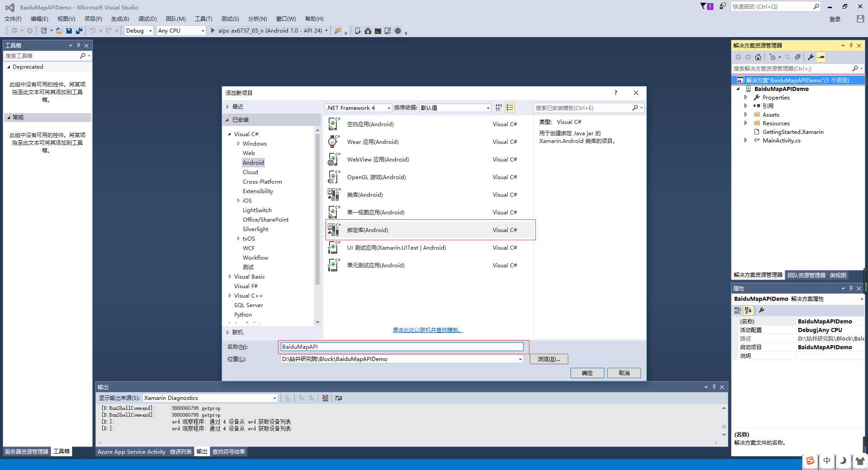Open the Debug configuration dropdown
This screenshot has height=470, width=868.
pyautogui.click(x=139, y=31)
